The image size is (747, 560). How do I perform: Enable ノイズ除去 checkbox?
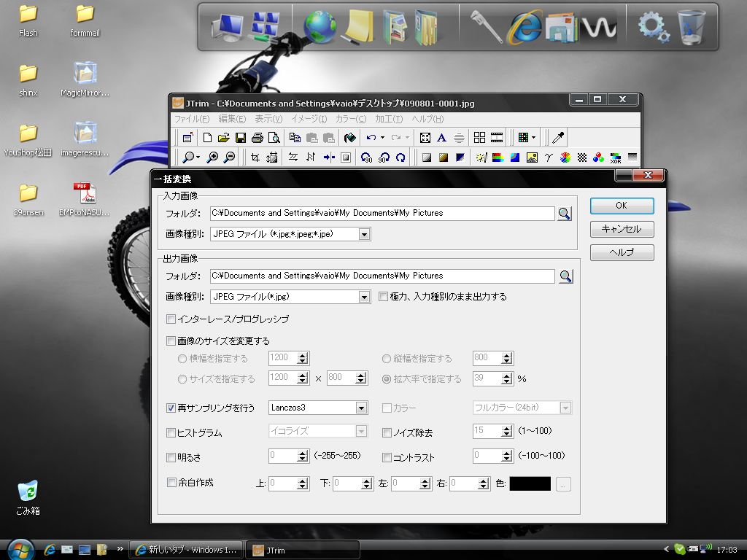[x=387, y=432]
